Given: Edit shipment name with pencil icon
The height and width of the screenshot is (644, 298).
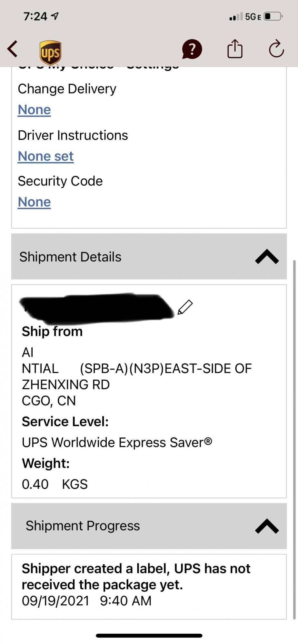Looking at the screenshot, I should 185,307.
